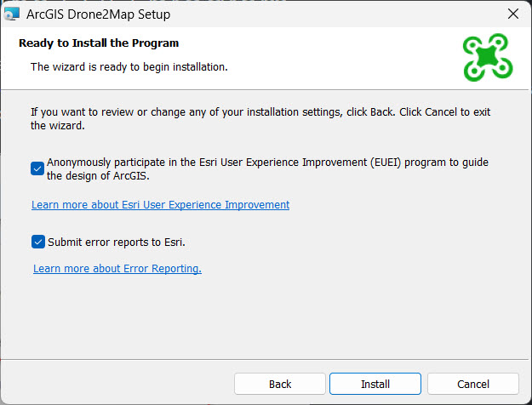The height and width of the screenshot is (405, 532).
Task: Open Learn more about Error Reporting link
Action: pos(117,269)
